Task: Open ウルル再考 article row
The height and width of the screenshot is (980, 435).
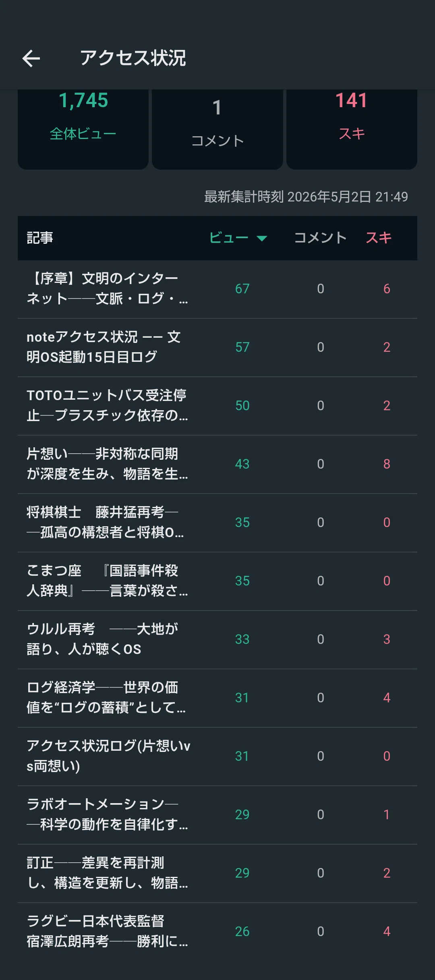Action: [217, 639]
